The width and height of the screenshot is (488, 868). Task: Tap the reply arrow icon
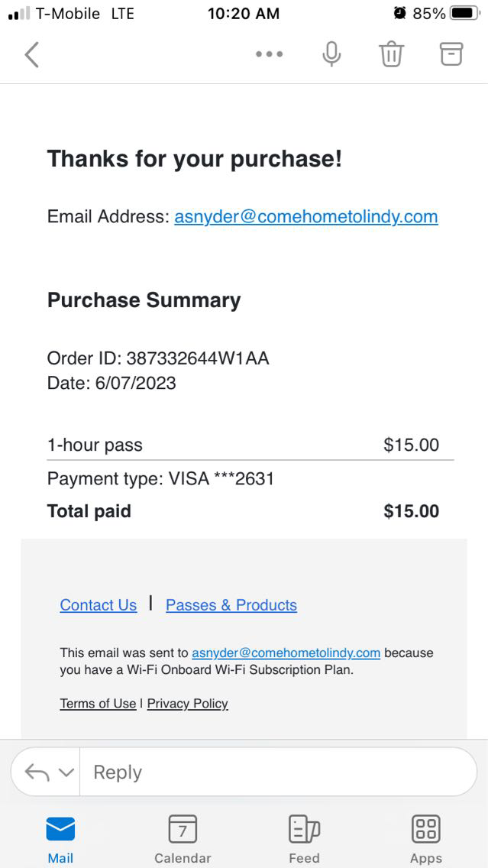pyautogui.click(x=37, y=772)
